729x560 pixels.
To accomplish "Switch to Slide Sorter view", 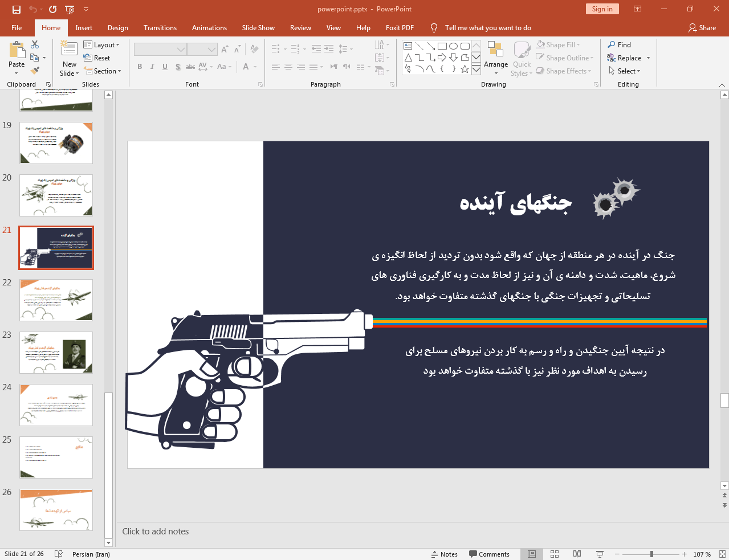I will (x=555, y=554).
